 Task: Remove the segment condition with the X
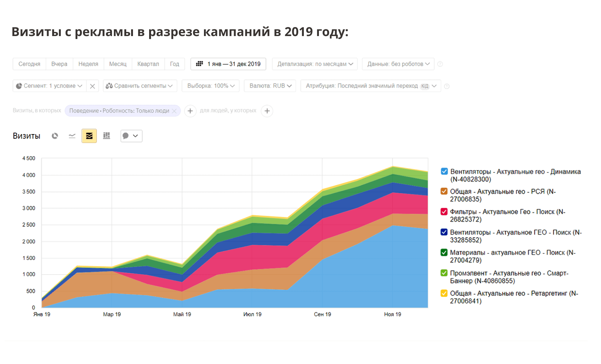pyautogui.click(x=92, y=86)
